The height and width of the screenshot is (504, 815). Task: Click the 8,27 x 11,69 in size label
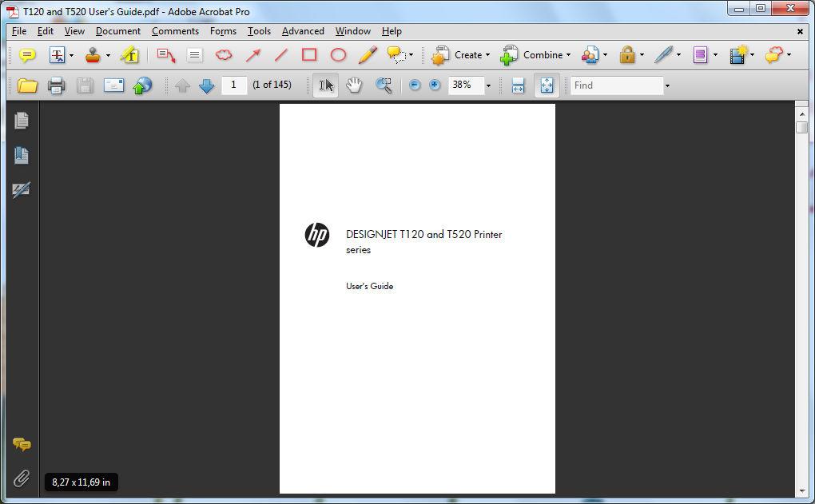[81, 482]
